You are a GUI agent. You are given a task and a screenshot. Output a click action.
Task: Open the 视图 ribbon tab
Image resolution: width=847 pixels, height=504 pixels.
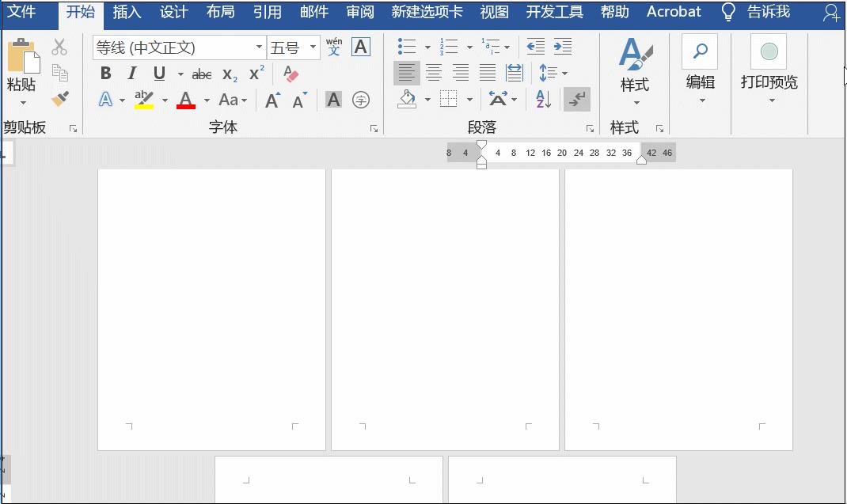point(493,12)
